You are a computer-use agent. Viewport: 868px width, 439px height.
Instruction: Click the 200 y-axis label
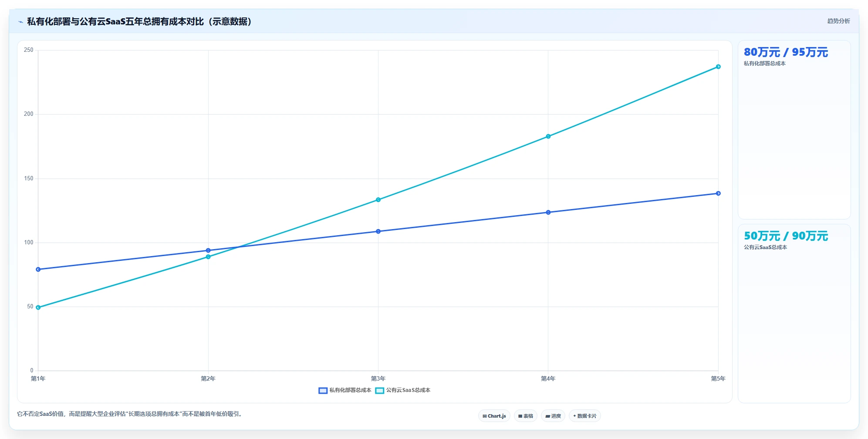29,114
